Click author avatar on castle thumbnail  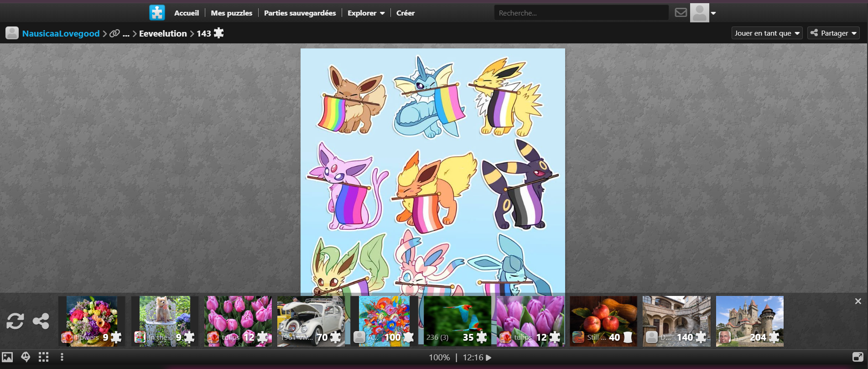[x=725, y=337]
